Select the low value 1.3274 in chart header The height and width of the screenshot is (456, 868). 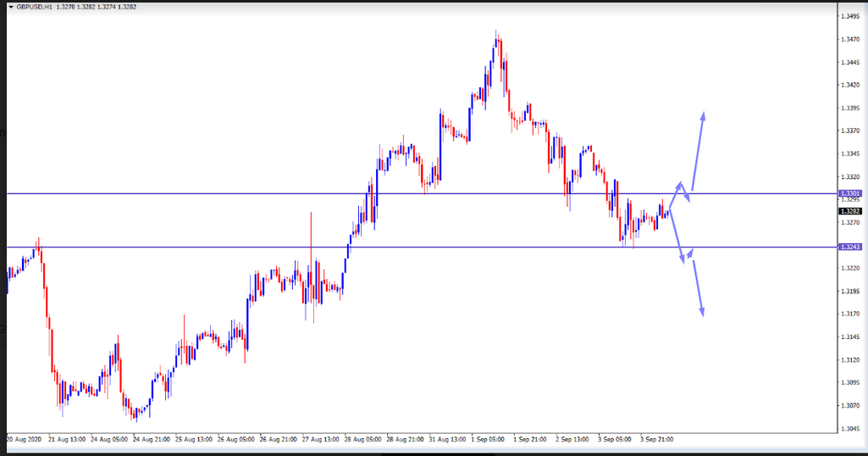pyautogui.click(x=106, y=7)
